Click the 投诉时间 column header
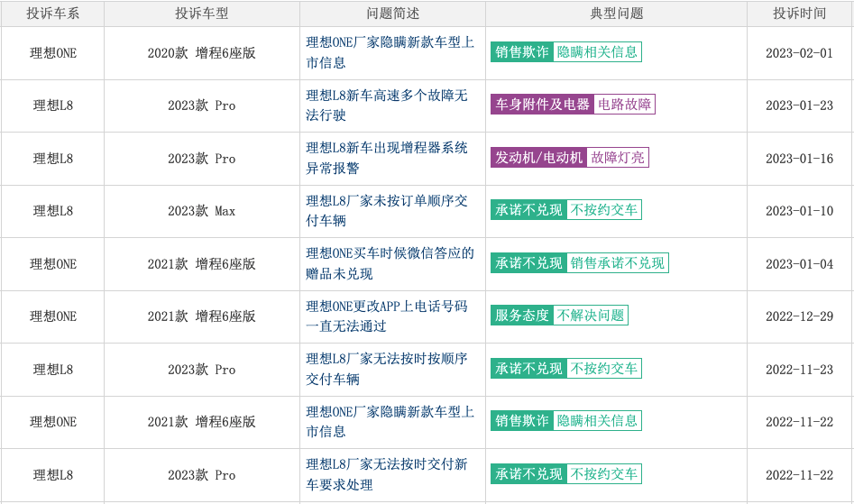854x504 pixels. click(x=800, y=13)
